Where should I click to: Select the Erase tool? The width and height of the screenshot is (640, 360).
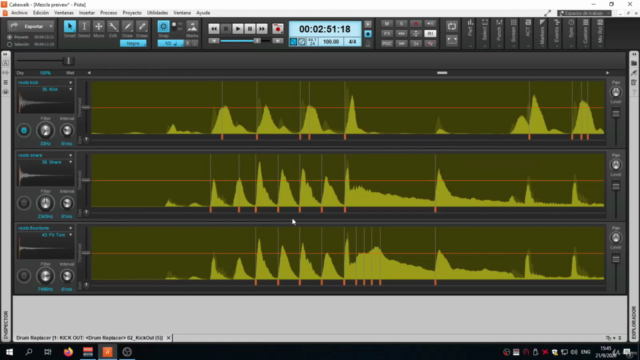click(142, 27)
